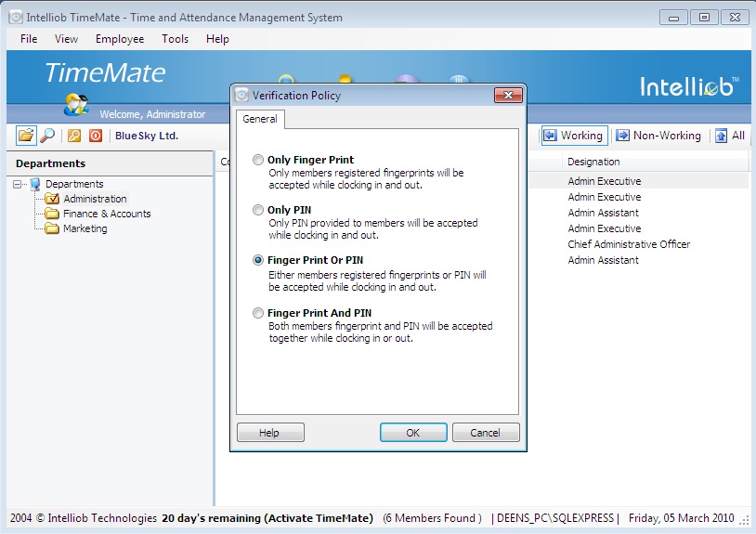The image size is (756, 534).
Task: Open the Help menu
Action: pos(217,39)
